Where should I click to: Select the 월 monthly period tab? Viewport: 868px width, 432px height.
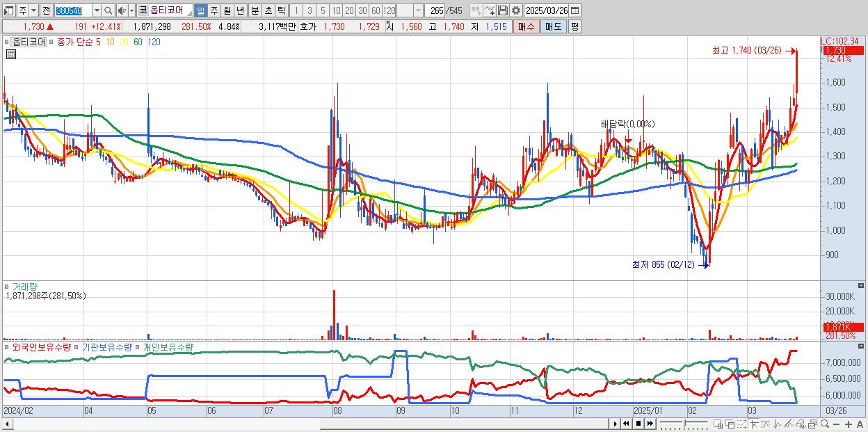point(227,10)
